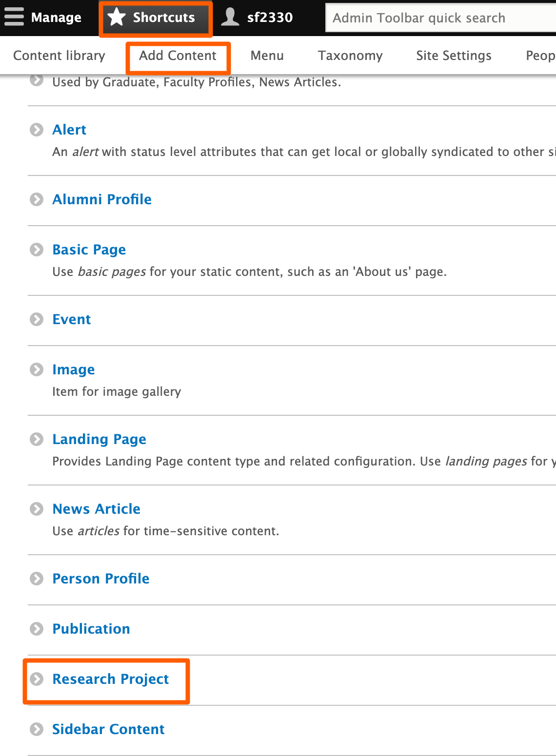The image size is (556, 756).
Task: Click the arrow icon next to Image
Action: point(37,369)
